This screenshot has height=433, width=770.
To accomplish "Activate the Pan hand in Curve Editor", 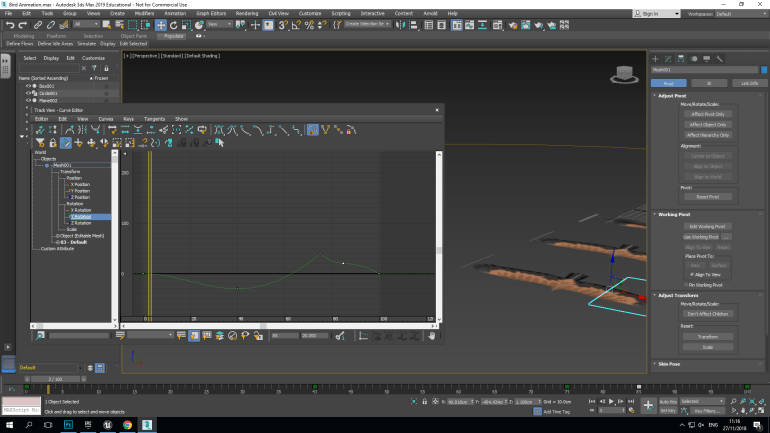I will [432, 336].
